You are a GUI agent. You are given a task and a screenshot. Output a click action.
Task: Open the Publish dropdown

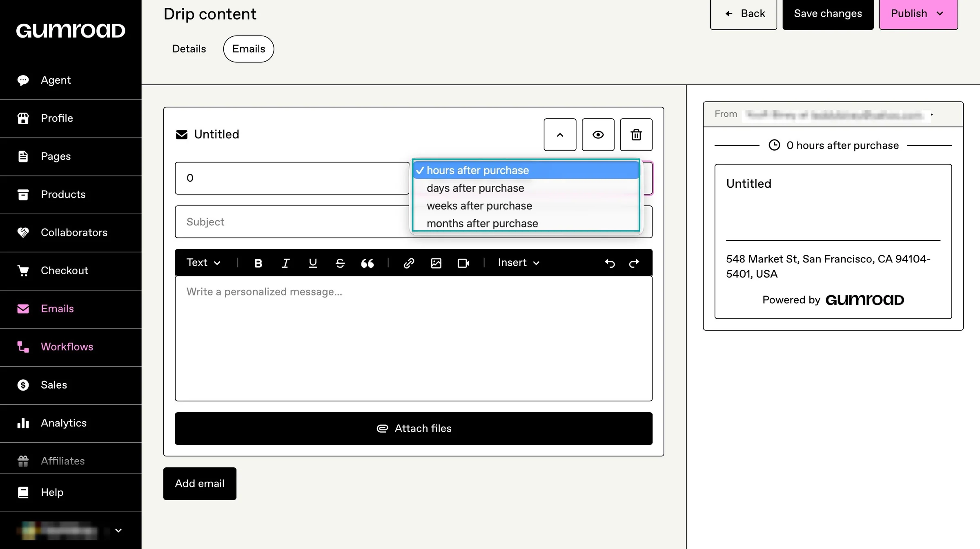coord(918,13)
